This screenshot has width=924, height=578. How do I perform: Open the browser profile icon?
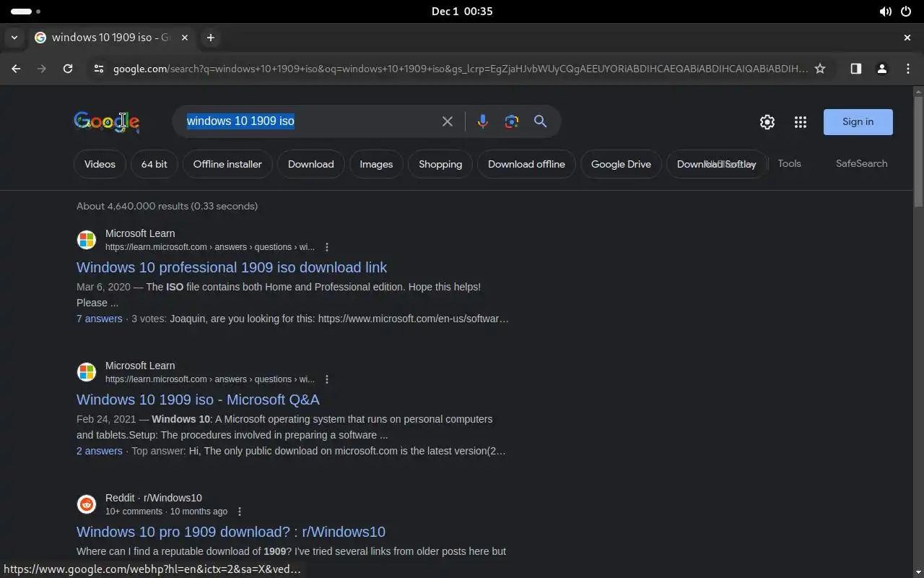click(881, 69)
